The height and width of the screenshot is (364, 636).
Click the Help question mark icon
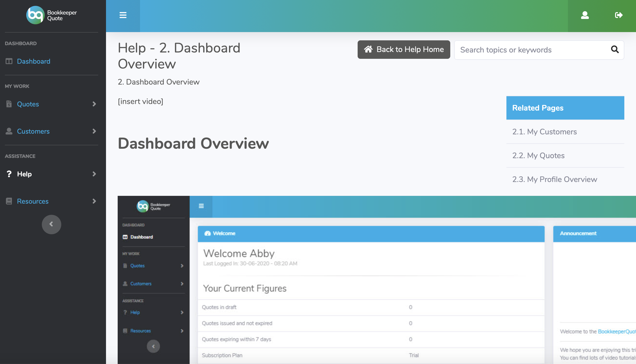[x=9, y=174]
